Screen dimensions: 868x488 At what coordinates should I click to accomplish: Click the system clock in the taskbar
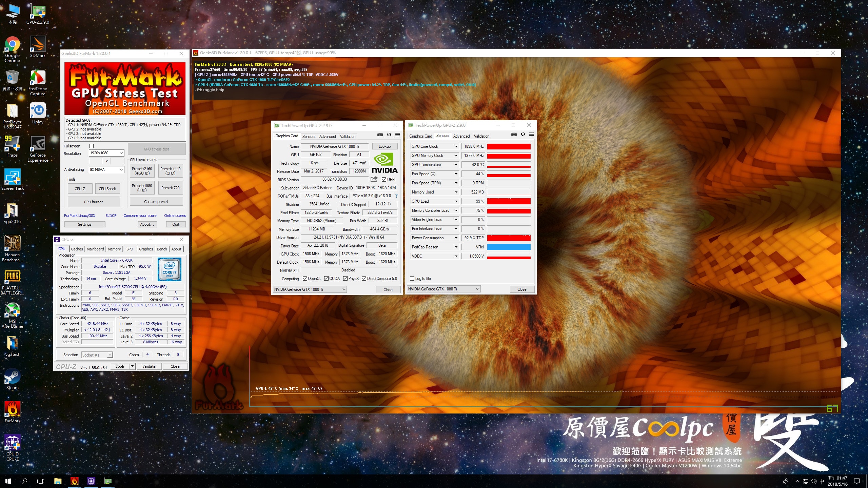click(837, 481)
